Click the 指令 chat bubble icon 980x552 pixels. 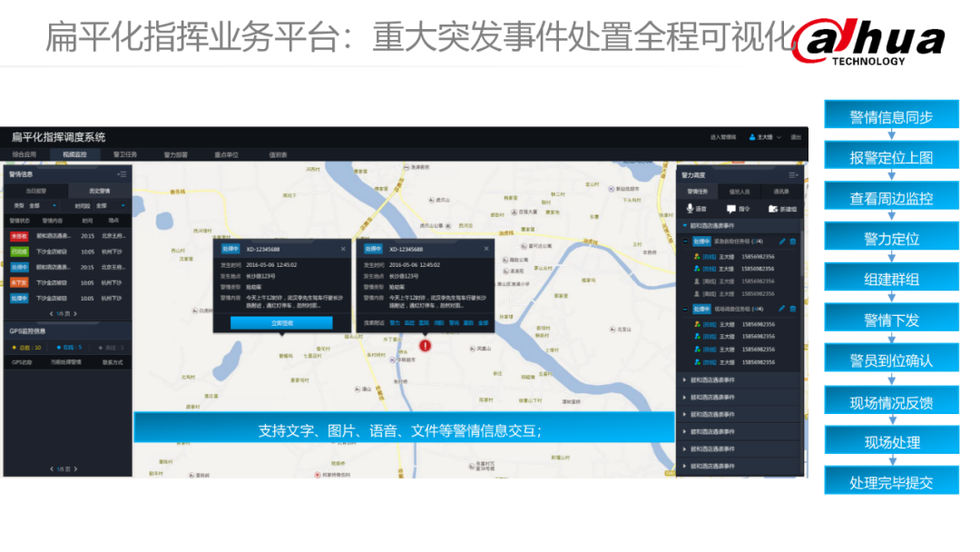click(731, 209)
